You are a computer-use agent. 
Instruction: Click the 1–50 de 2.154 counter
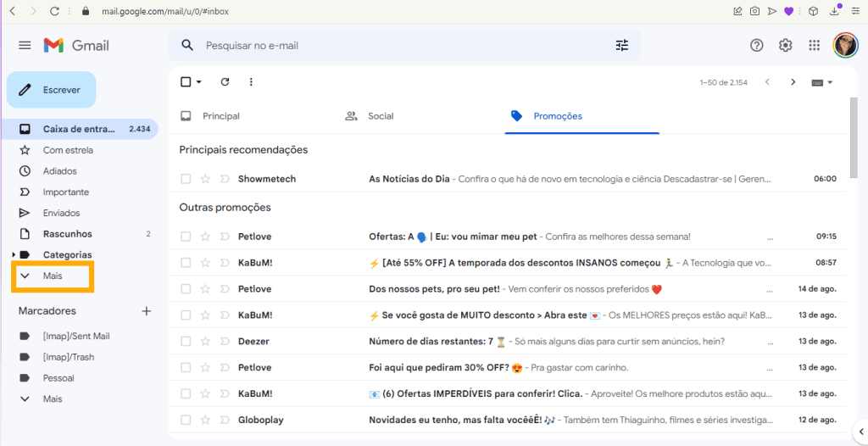(724, 82)
